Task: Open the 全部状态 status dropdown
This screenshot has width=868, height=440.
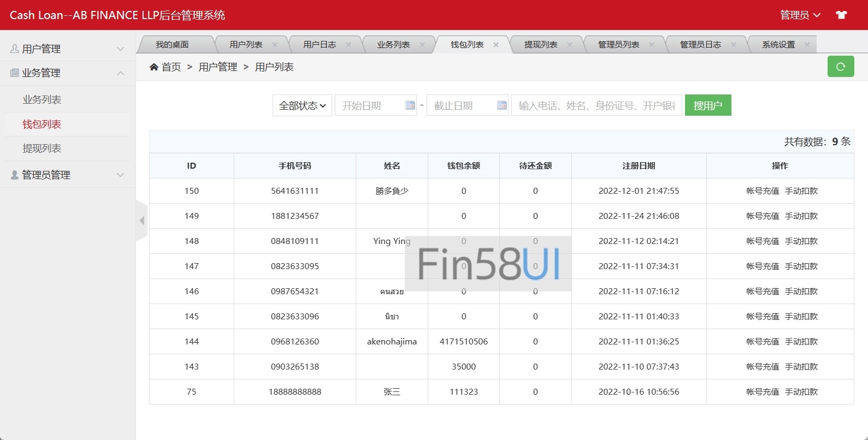Action: click(302, 105)
